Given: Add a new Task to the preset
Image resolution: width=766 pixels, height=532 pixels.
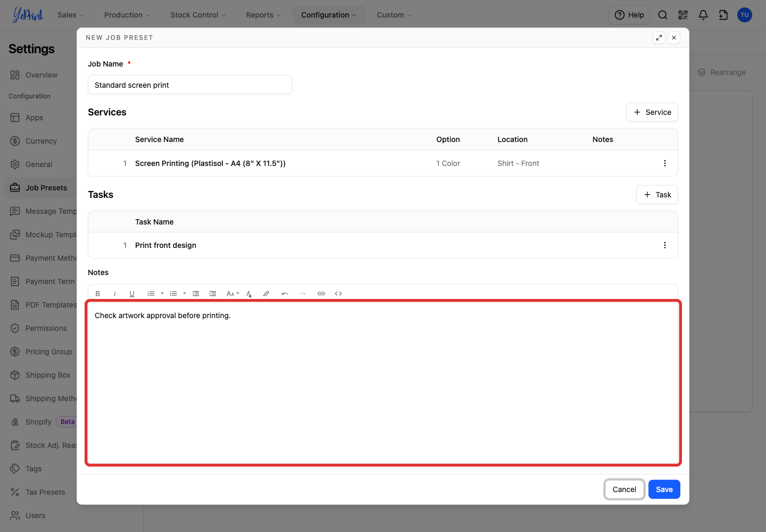Looking at the screenshot, I should point(657,195).
